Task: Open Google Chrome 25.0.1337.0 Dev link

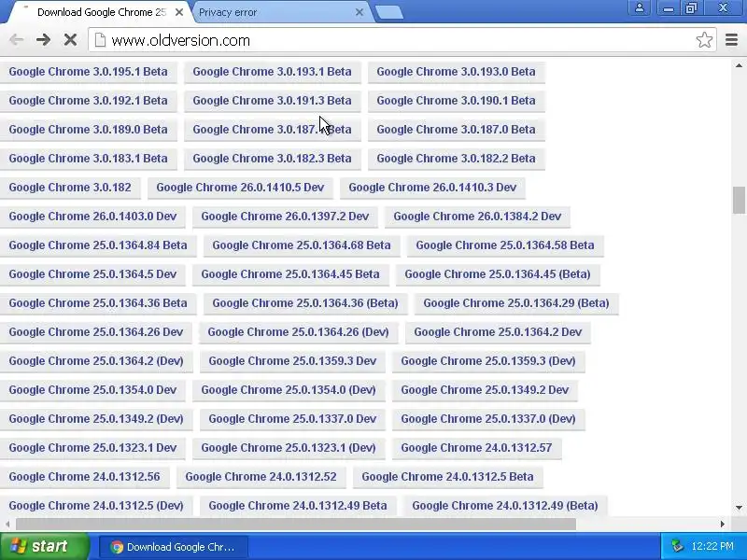Action: point(292,419)
